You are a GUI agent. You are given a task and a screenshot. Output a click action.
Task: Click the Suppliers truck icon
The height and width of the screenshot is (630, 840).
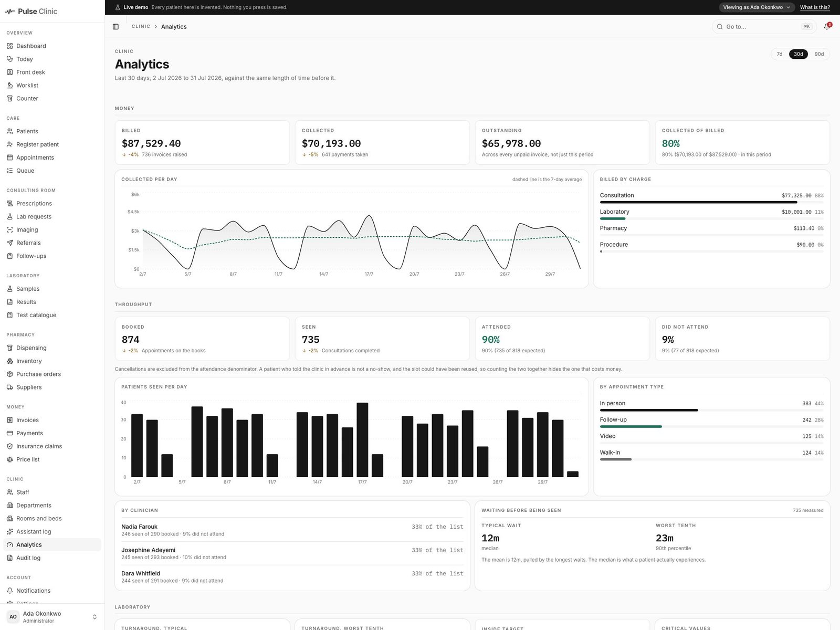[x=10, y=387]
